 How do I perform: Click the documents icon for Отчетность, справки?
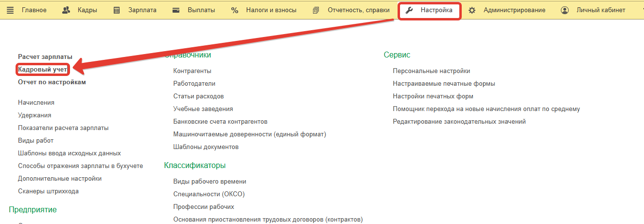pyautogui.click(x=316, y=10)
